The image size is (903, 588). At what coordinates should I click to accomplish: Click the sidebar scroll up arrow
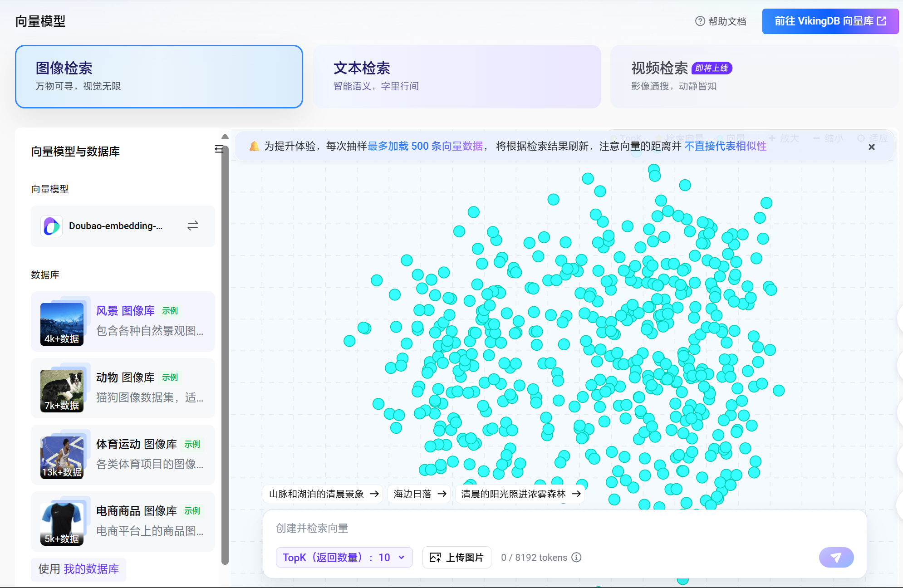225,137
